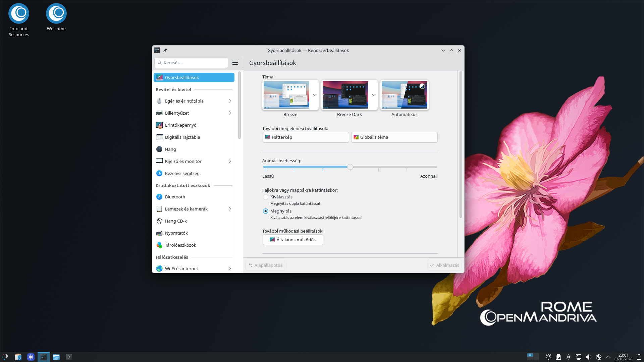The height and width of the screenshot is (362, 644).
Task: Open Nyomtatók printer settings
Action: pos(194,233)
